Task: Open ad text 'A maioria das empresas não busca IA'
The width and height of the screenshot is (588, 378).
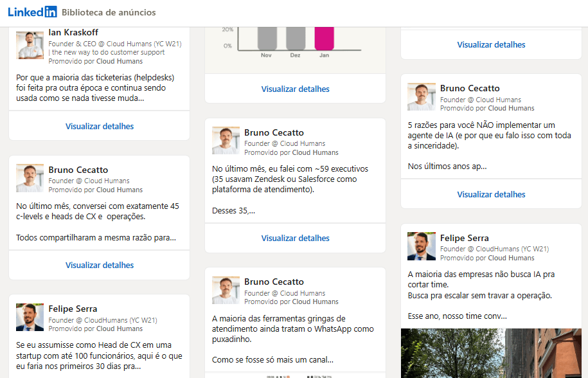Action: [x=481, y=285]
